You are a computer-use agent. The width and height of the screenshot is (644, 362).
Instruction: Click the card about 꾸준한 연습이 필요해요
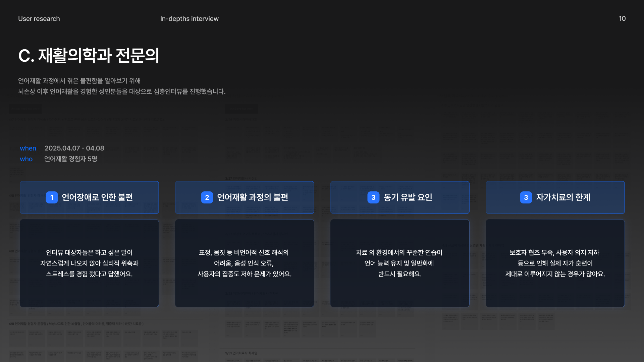point(399,263)
